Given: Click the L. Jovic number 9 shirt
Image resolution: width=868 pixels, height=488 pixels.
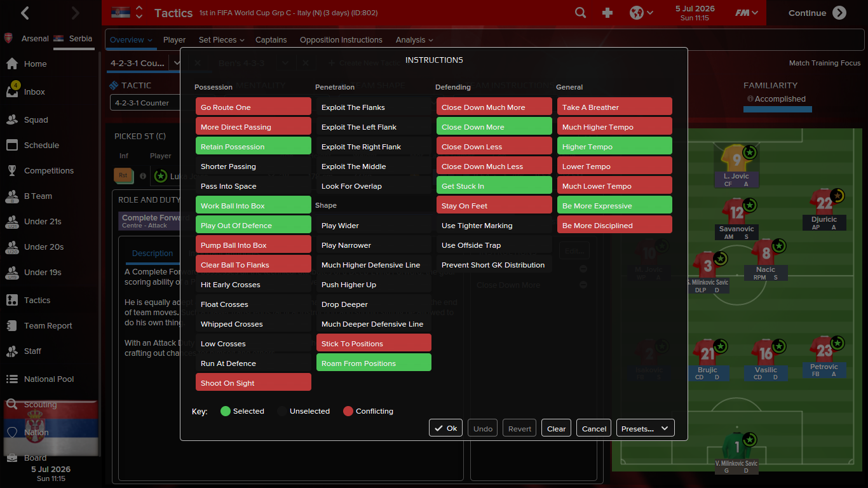Looking at the screenshot, I should point(736,158).
